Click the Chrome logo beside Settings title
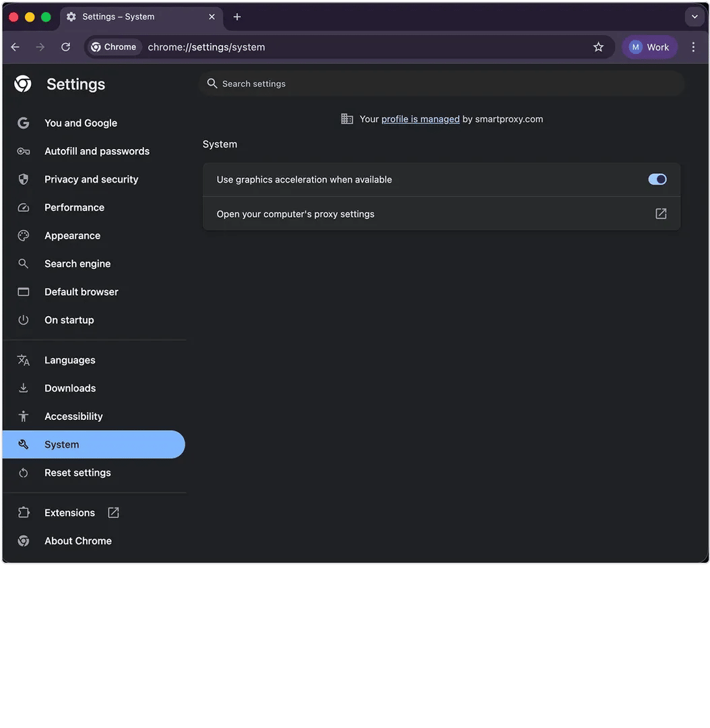Screen dimensions: 710x728 (23, 84)
